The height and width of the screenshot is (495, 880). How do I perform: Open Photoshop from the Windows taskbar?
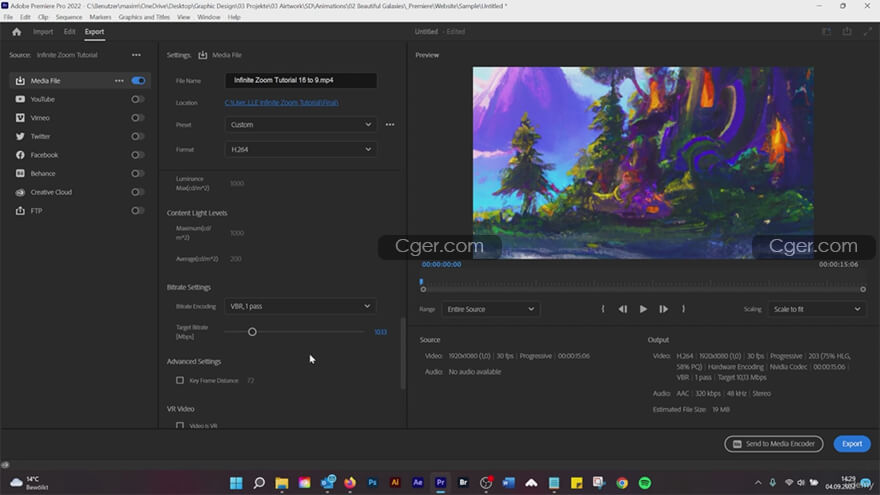point(372,483)
